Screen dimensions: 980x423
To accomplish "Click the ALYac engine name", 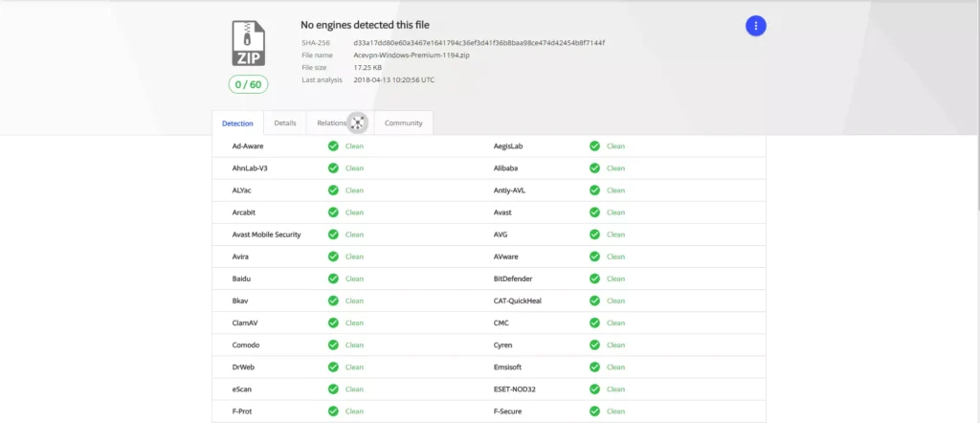I will click(x=242, y=189).
